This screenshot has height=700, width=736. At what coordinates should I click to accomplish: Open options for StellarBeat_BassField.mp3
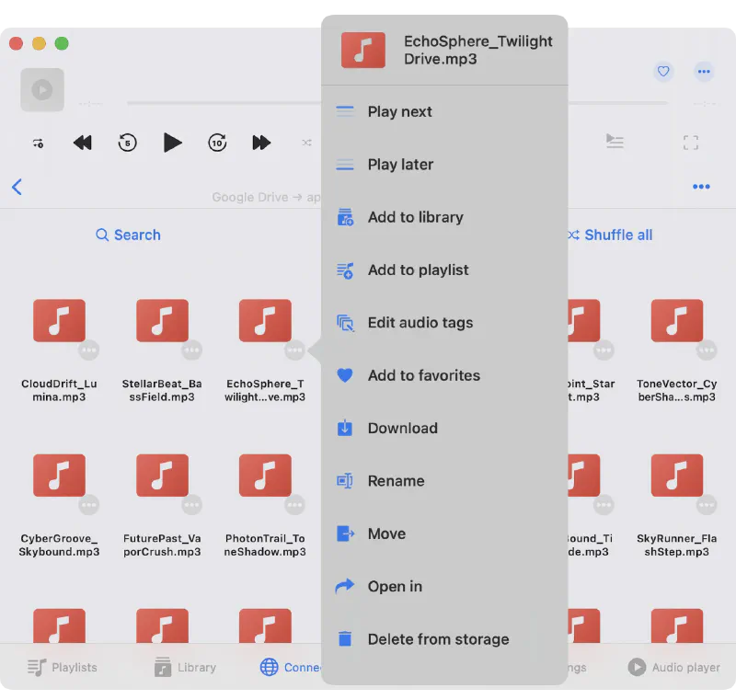tap(191, 350)
